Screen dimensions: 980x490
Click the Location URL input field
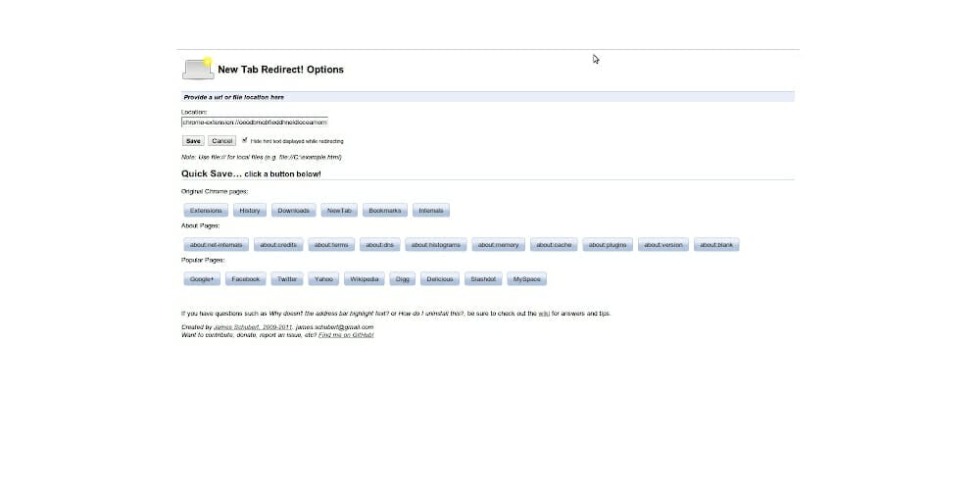pyautogui.click(x=255, y=122)
